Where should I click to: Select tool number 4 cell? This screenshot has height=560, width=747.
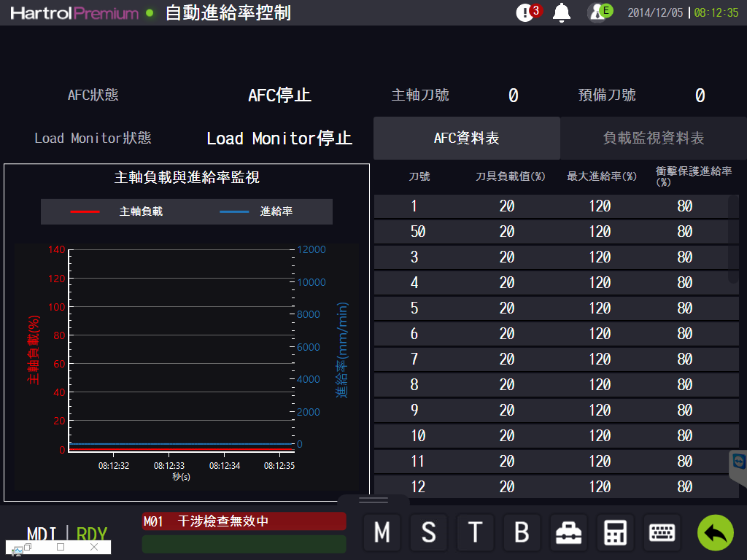[414, 283]
